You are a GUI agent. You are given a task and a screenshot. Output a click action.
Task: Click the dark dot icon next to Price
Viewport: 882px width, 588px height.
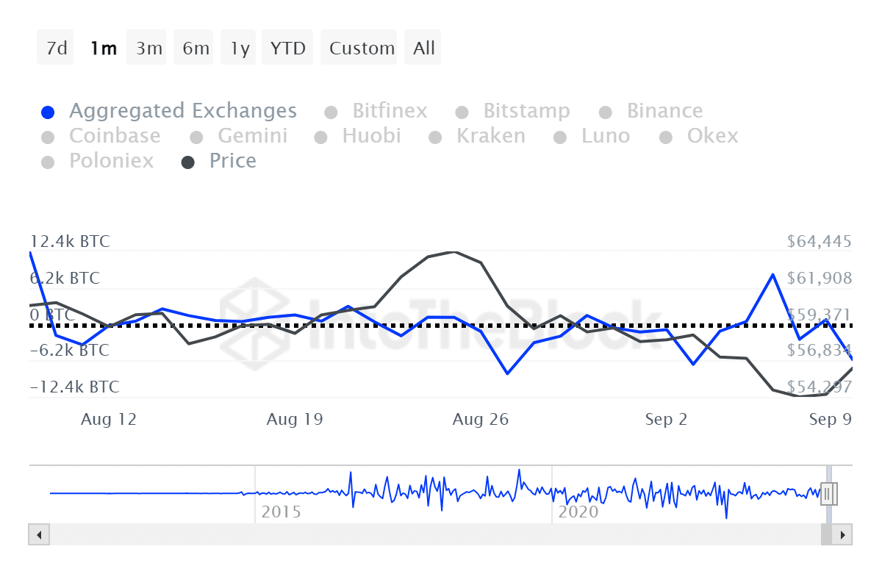click(187, 160)
